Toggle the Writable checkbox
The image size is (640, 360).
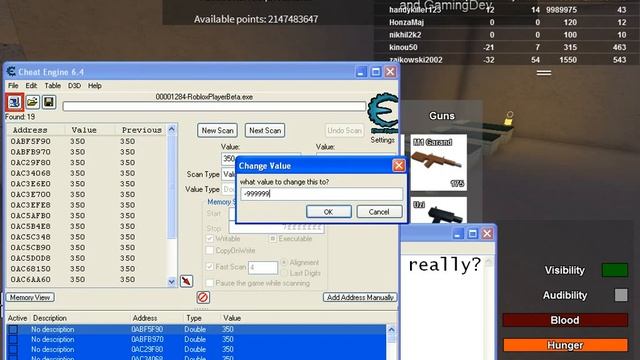(210, 238)
